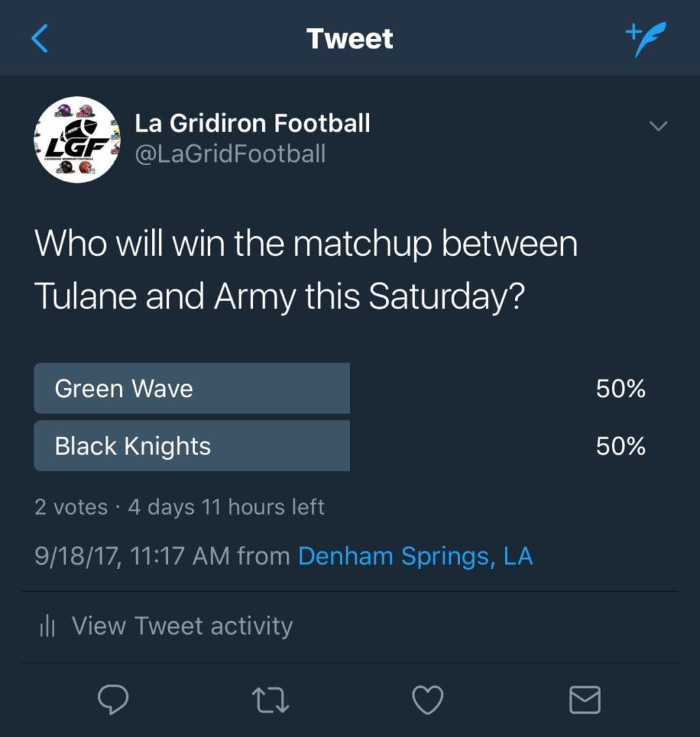Expand the tweet options chevron
The height and width of the screenshot is (737, 700).
point(658,126)
